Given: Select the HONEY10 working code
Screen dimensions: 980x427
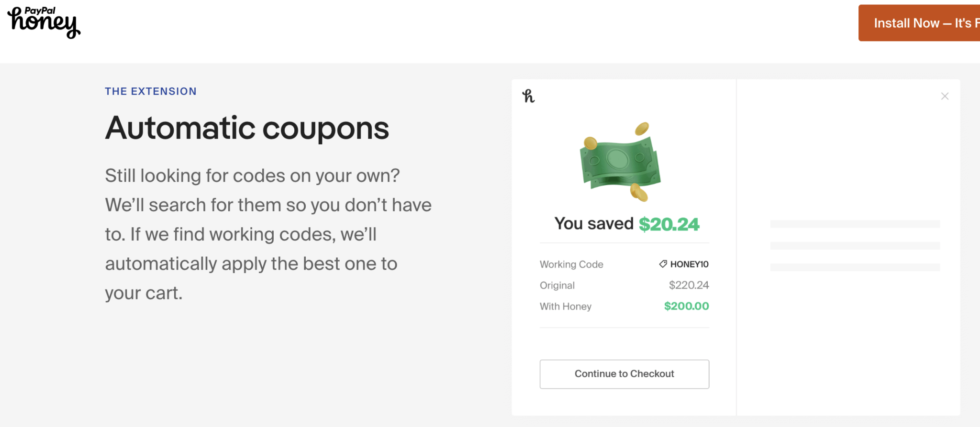Looking at the screenshot, I should (x=689, y=264).
